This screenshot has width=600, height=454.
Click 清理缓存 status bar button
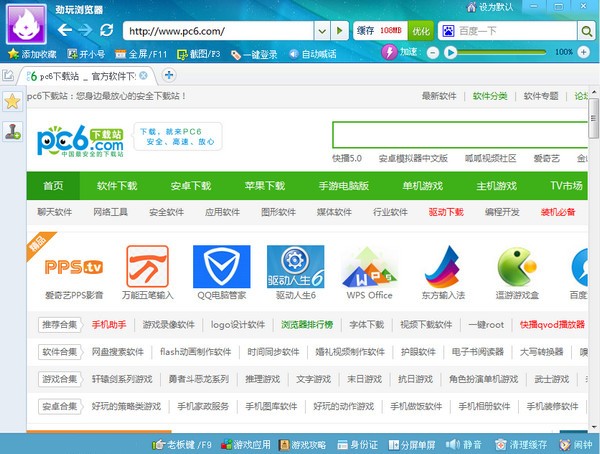[x=520, y=444]
